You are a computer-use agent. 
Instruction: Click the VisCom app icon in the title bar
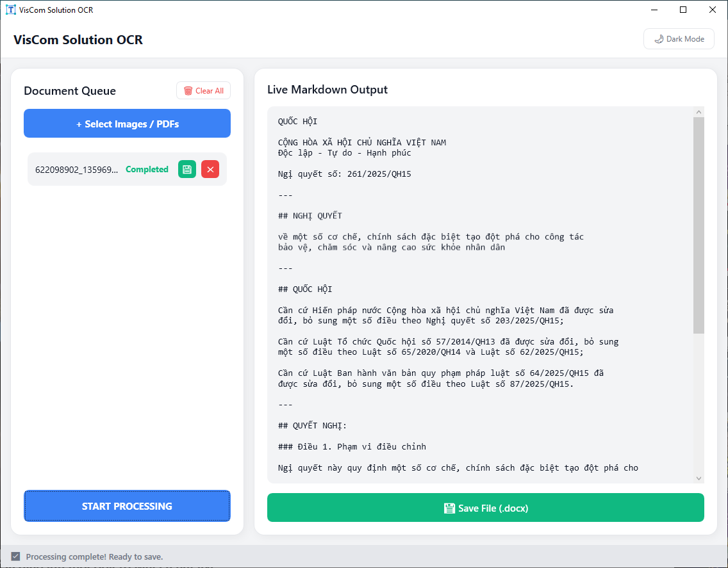coord(10,10)
